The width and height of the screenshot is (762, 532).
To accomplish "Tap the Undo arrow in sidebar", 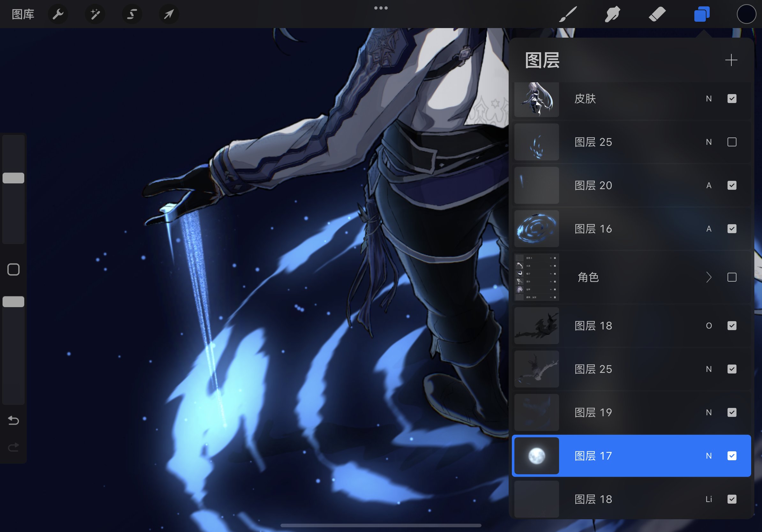I will click(13, 421).
